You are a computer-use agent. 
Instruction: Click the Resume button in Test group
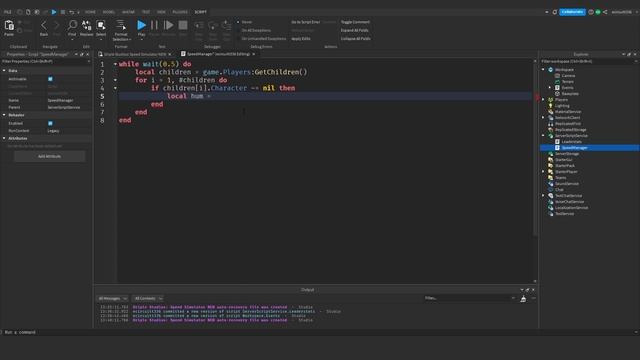[x=168, y=25]
